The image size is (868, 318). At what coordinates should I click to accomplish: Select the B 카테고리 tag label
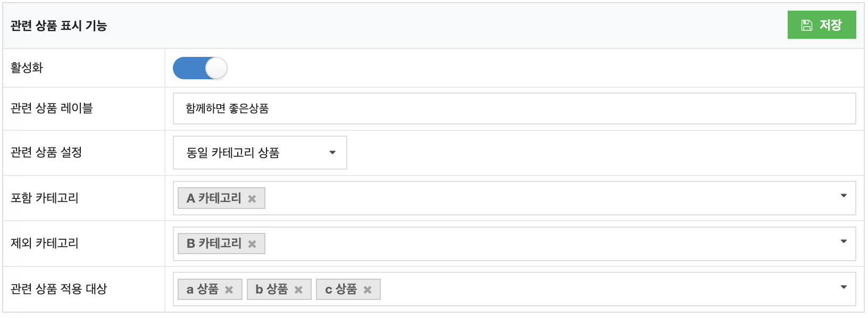tap(214, 244)
